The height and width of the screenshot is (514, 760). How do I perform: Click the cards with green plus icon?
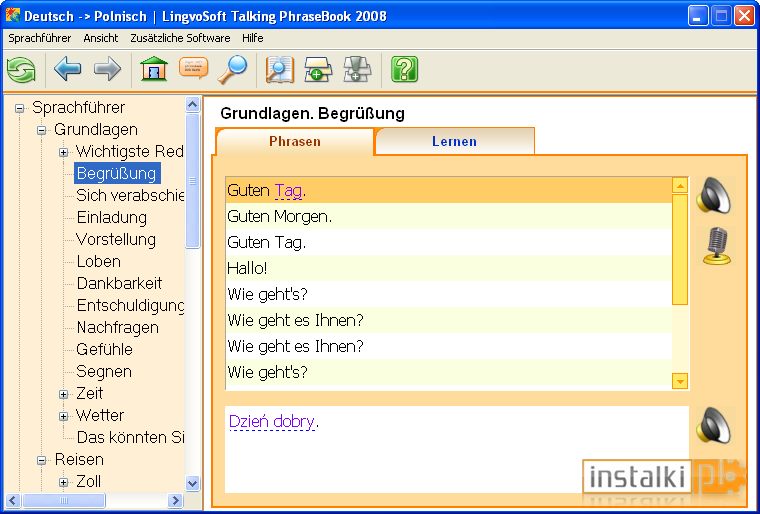tap(318, 69)
